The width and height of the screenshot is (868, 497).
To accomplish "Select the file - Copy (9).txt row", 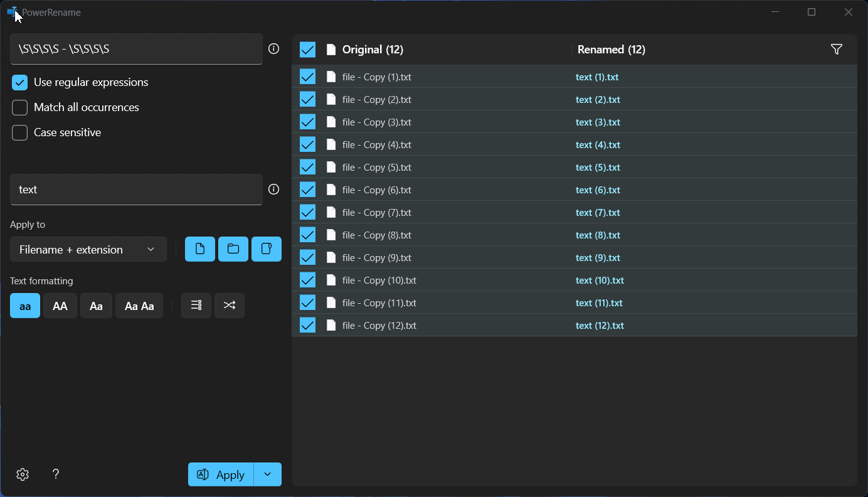I will pos(574,258).
